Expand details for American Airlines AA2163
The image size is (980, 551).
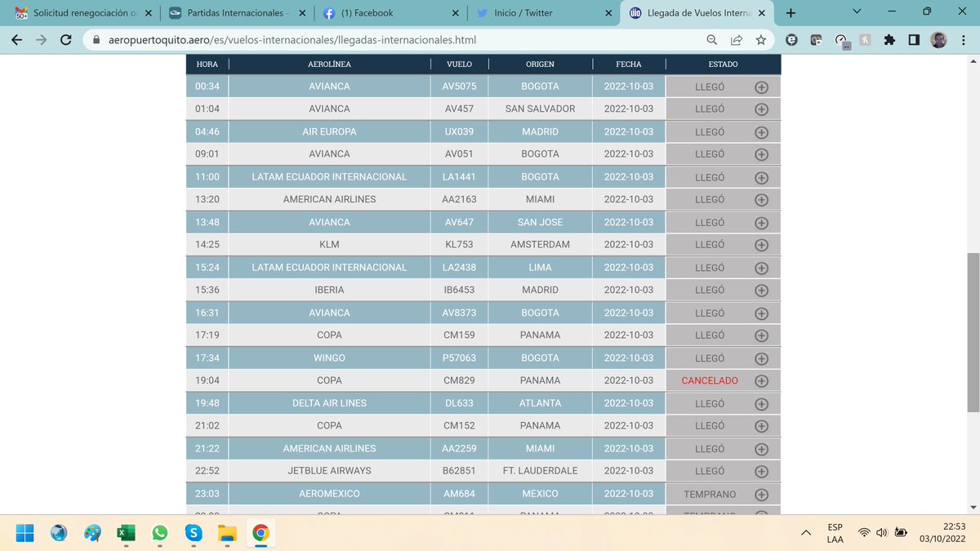pos(761,200)
